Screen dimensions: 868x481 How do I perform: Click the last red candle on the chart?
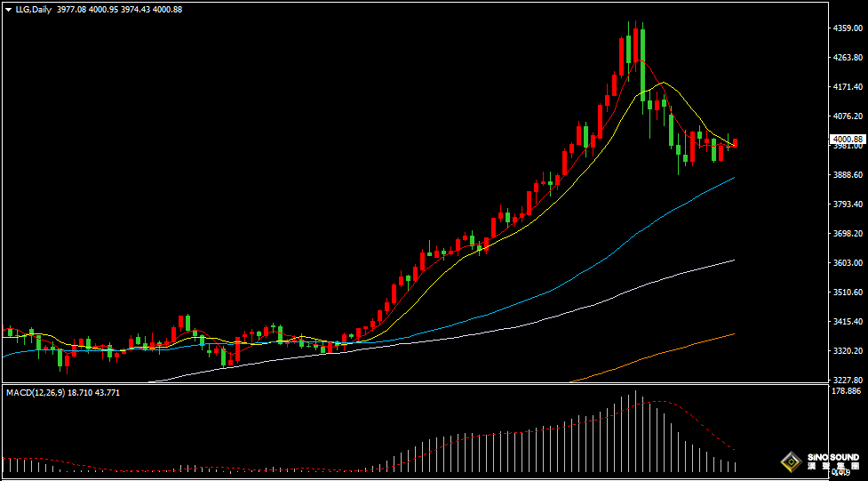pyautogui.click(x=735, y=142)
